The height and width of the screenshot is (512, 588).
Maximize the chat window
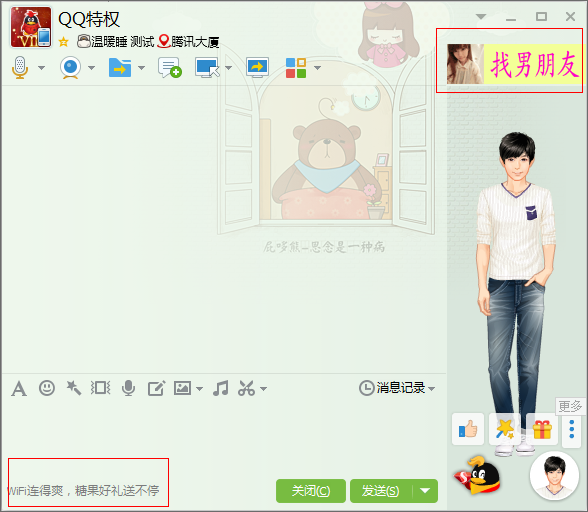coord(541,17)
